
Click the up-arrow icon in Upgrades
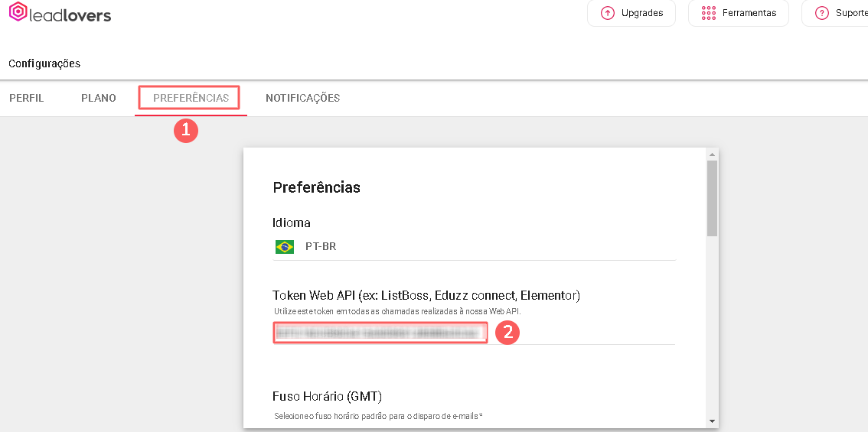pyautogui.click(x=608, y=13)
